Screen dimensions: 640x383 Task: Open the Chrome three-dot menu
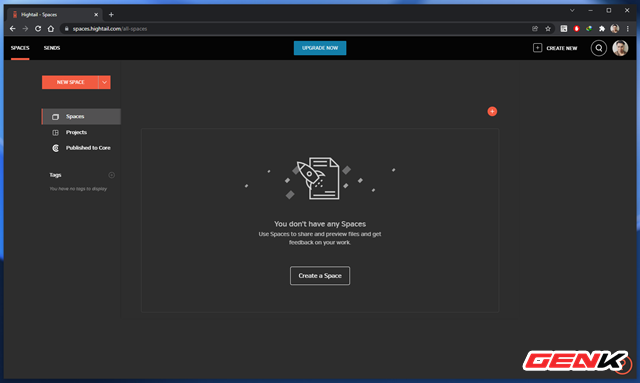(x=627, y=29)
